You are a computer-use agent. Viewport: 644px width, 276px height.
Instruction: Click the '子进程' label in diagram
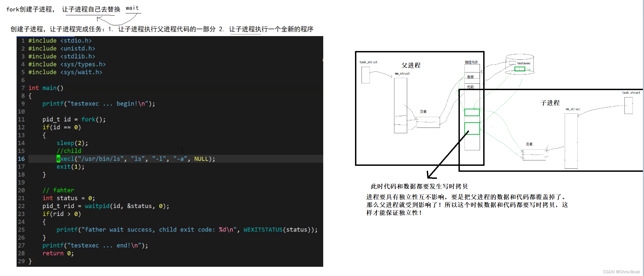click(550, 103)
